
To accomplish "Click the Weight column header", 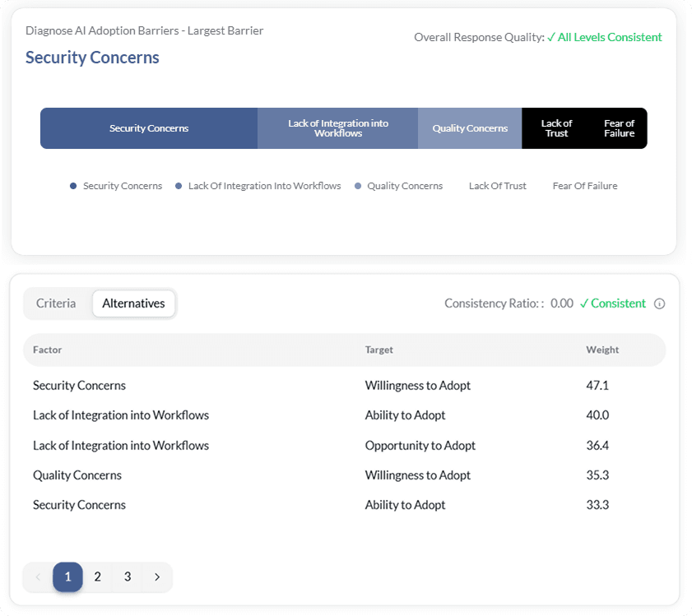I will click(x=602, y=350).
